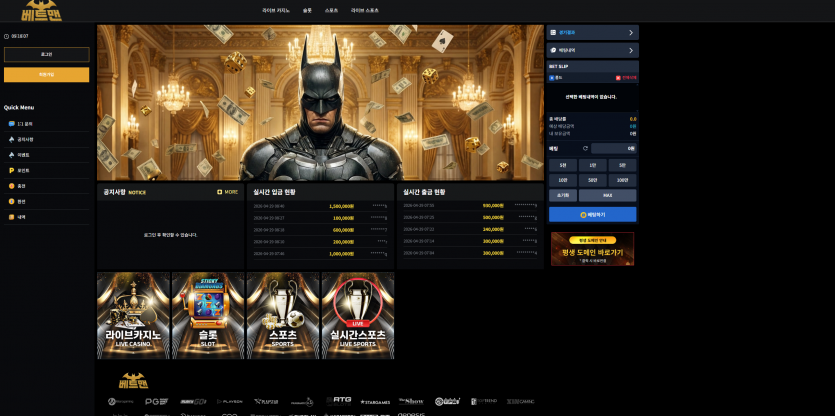Open MORE link in 공지사항 panel
Image resolution: width=835 pixels, height=416 pixels.
coord(231,192)
